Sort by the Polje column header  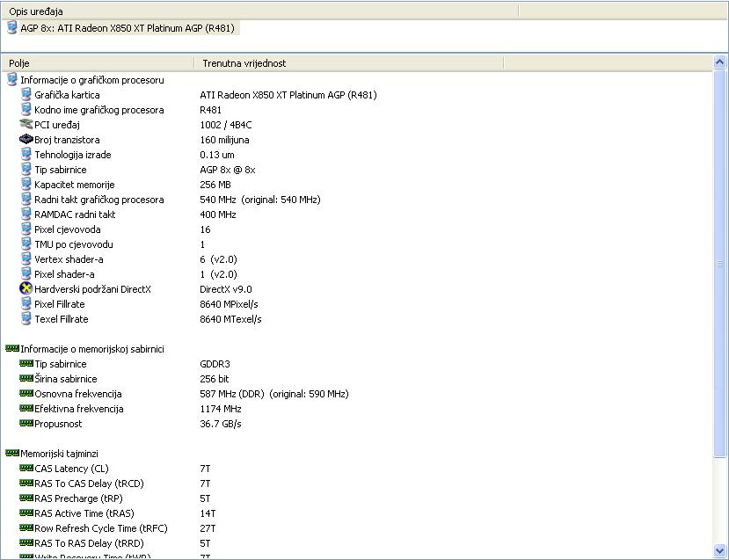click(97, 63)
